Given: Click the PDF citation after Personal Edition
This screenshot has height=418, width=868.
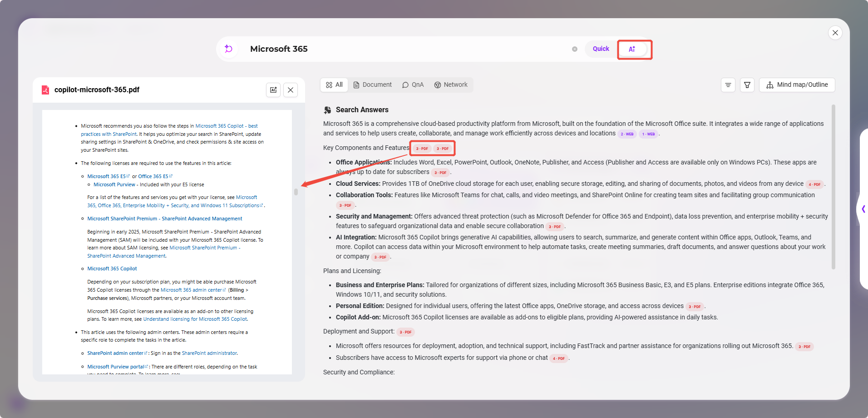Looking at the screenshot, I should (x=695, y=307).
